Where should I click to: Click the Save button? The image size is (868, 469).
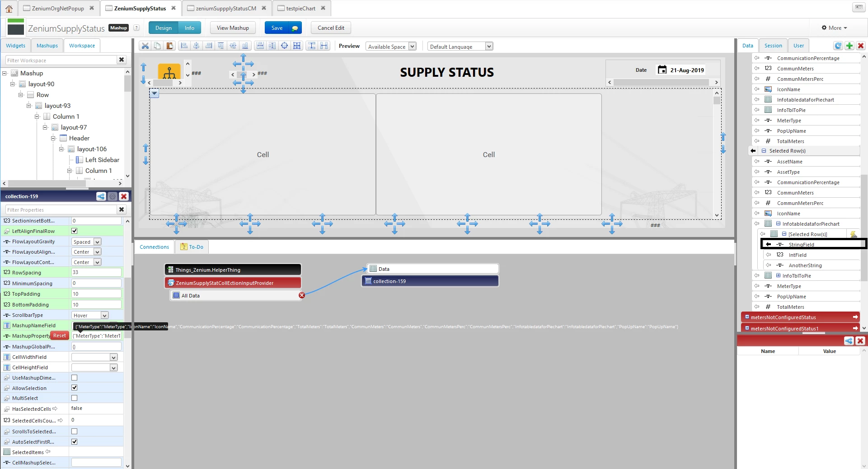(283, 28)
